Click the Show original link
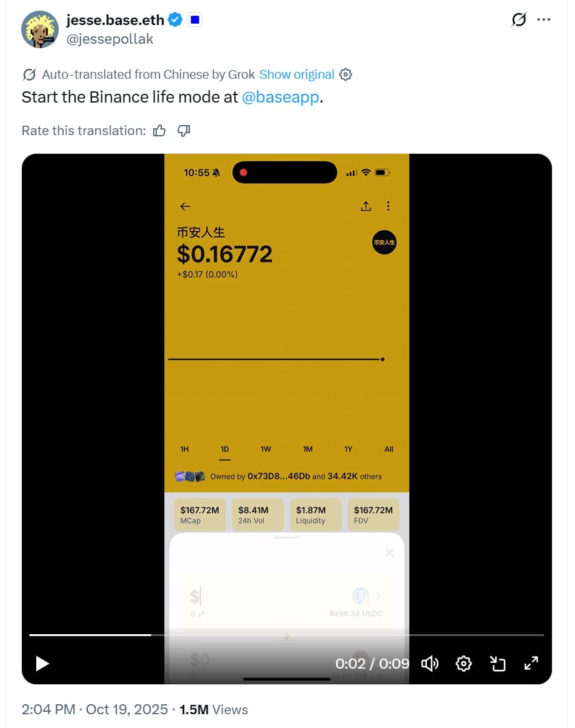Screen dimensions: 575x728 (x=296, y=74)
